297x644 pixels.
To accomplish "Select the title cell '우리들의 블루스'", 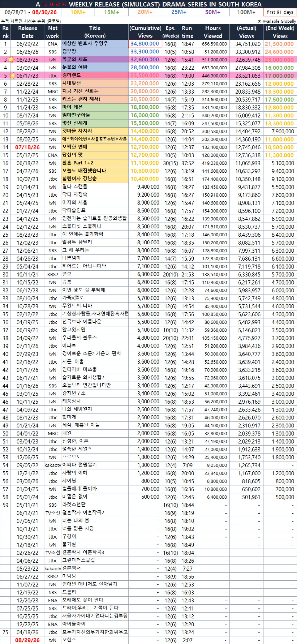I will point(95,338).
